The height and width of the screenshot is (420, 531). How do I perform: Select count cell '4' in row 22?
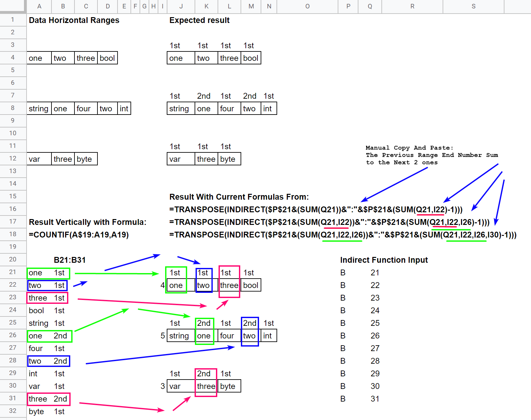click(x=163, y=285)
